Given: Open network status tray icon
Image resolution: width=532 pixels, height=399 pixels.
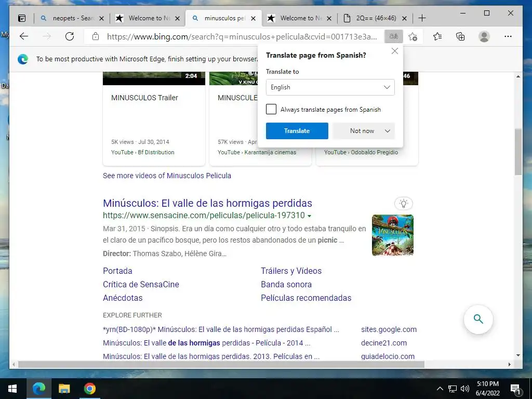Looking at the screenshot, I should pos(453,389).
